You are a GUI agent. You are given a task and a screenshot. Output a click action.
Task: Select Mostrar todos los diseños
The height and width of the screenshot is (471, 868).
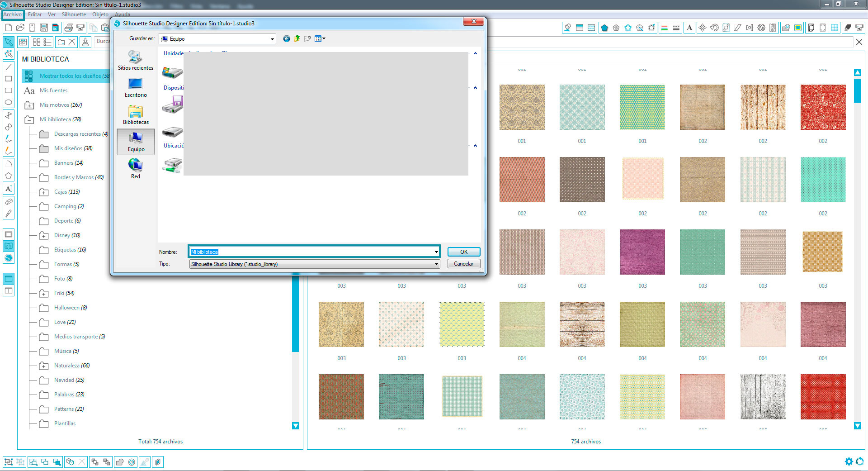pyautogui.click(x=66, y=76)
